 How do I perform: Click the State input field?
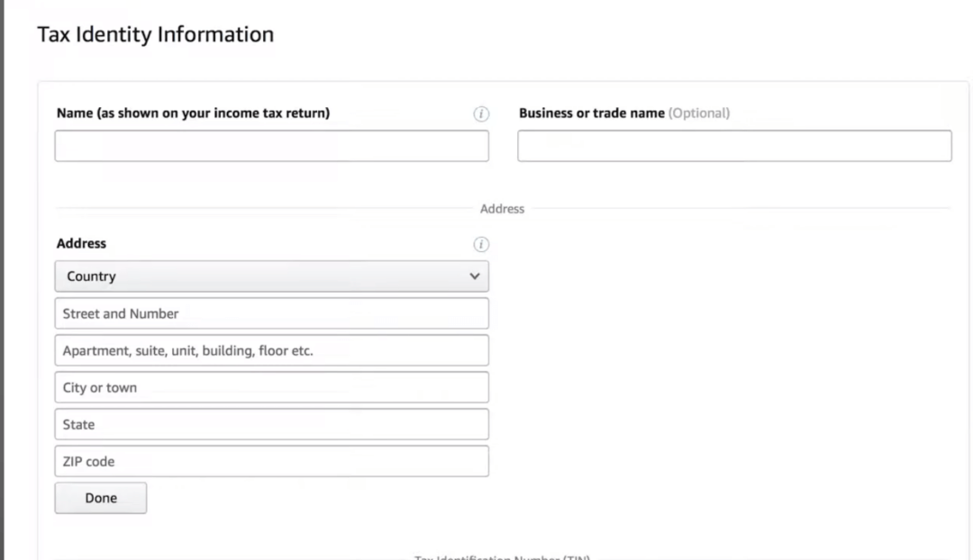(270, 424)
